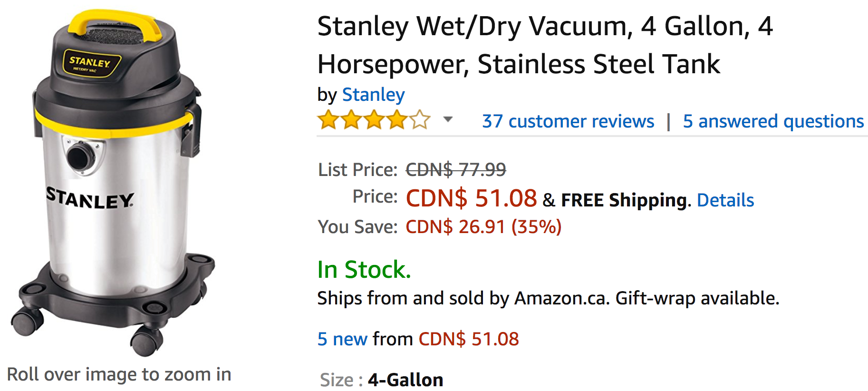The image size is (868, 391).
Task: Click the CDN$ 51.08 sale price
Action: (x=471, y=198)
